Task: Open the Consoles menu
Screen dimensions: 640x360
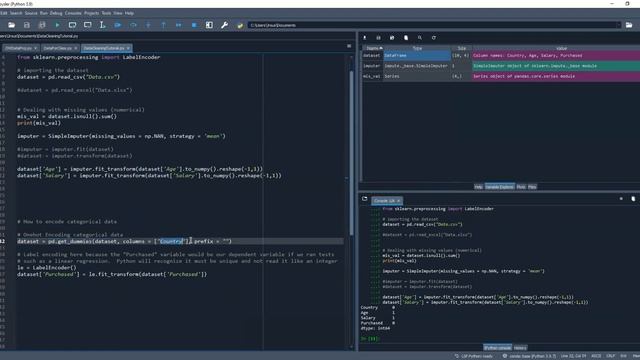Action: (73, 13)
